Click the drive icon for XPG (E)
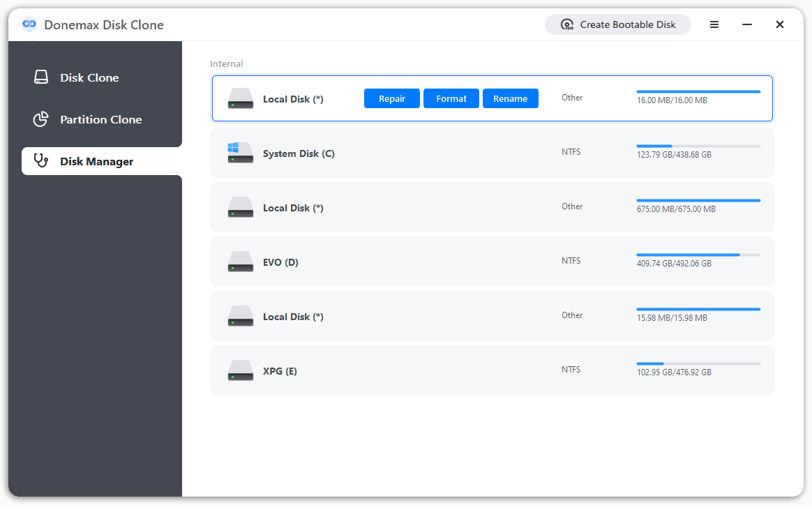Screen dimensions: 812x505 click(241, 370)
